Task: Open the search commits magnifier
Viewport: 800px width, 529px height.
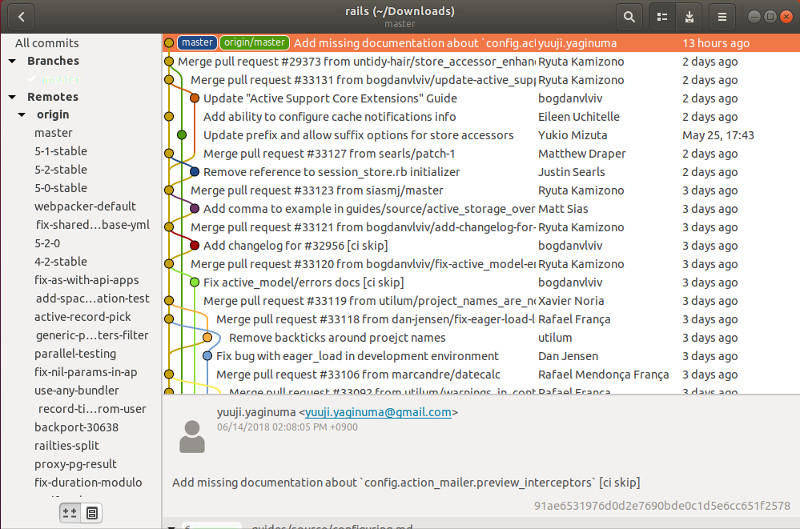Action: pyautogui.click(x=629, y=16)
